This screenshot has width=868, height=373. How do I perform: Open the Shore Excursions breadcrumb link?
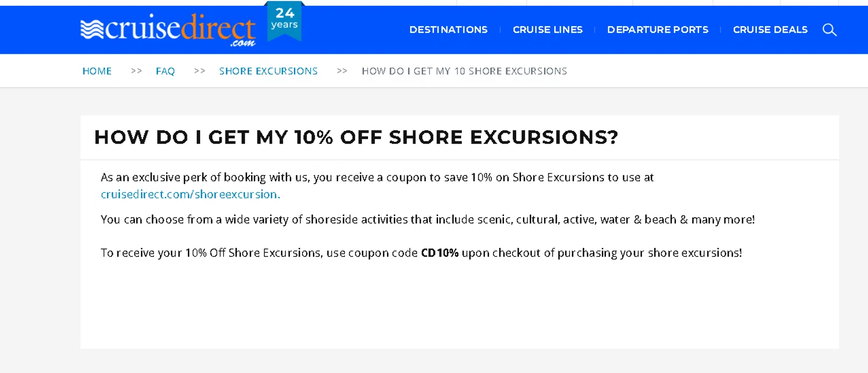[x=269, y=71]
